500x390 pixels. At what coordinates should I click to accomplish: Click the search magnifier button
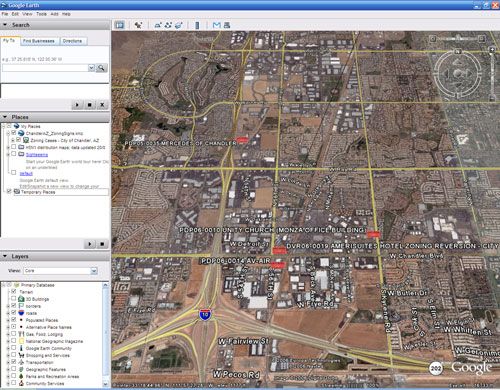[x=101, y=68]
